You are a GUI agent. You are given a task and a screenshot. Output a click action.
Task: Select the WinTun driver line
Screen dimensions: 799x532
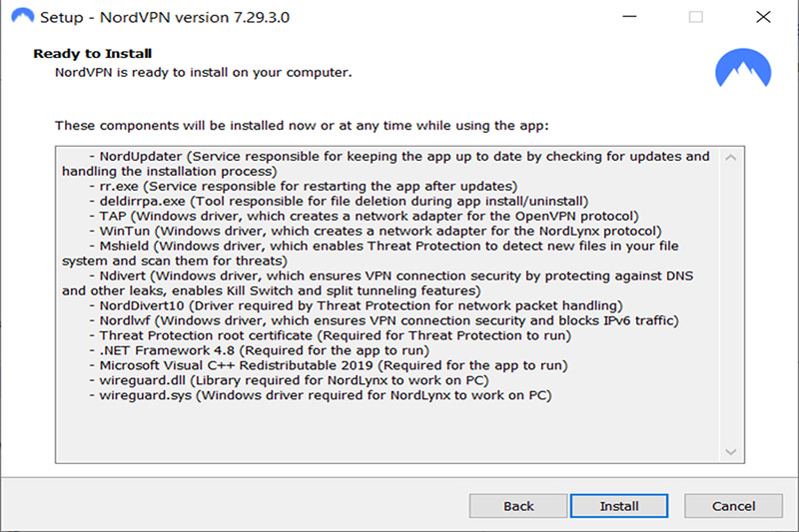click(376, 231)
